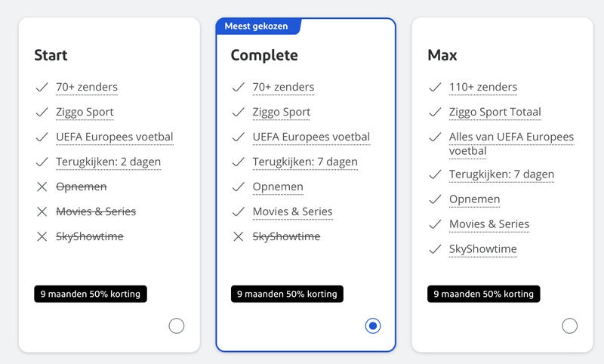Open 'Movies & Series' link in Complete
This screenshot has height=364, width=604.
292,211
